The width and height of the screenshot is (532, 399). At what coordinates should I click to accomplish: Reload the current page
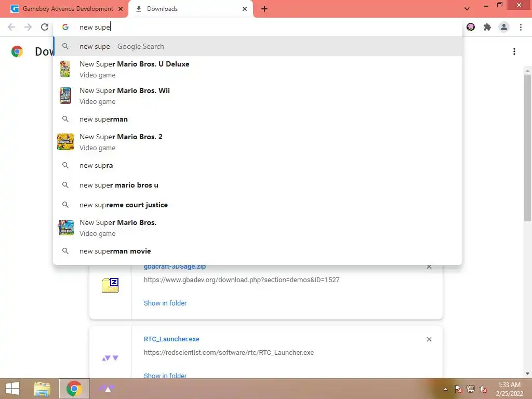click(x=45, y=27)
